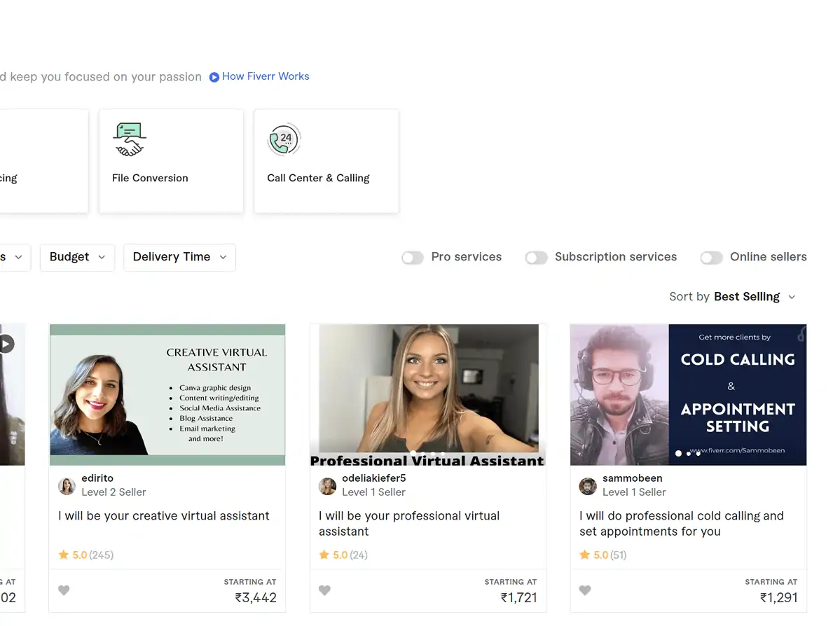840x626 pixels.
Task: Play the video on the partially visible gig
Action: pos(6,344)
